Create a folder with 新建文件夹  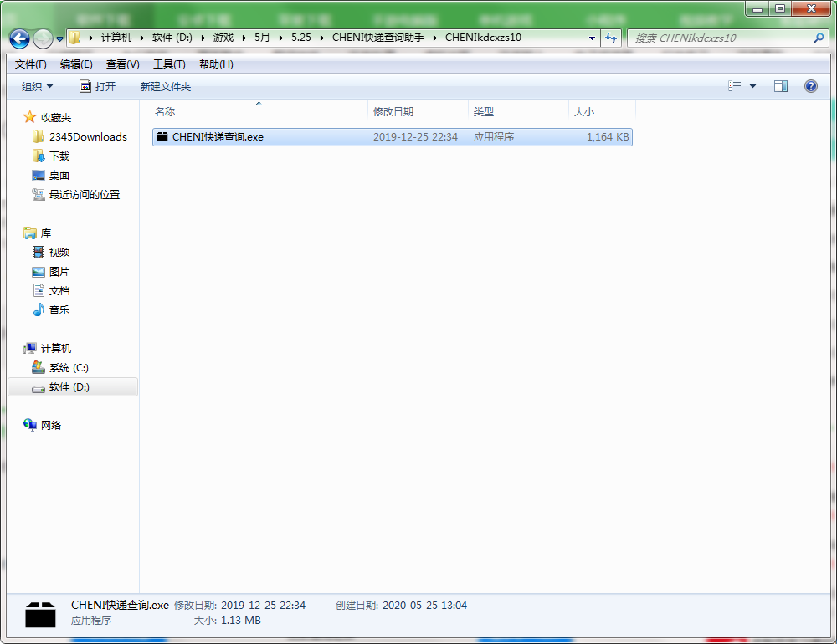(166, 86)
